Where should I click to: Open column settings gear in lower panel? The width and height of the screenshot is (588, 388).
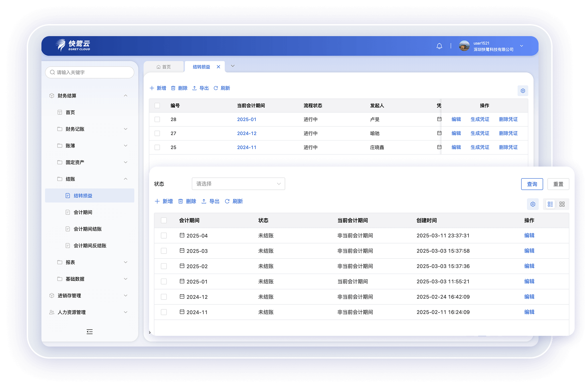[533, 204]
